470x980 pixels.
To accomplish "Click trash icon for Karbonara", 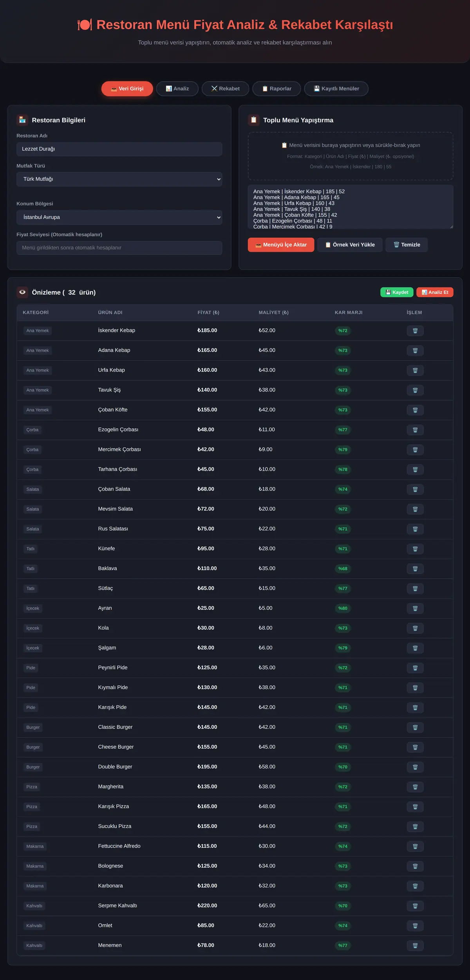I will [x=415, y=886].
